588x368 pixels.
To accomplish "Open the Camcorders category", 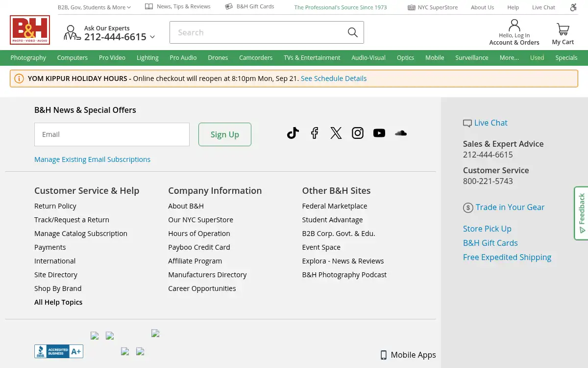I will 256,57.
